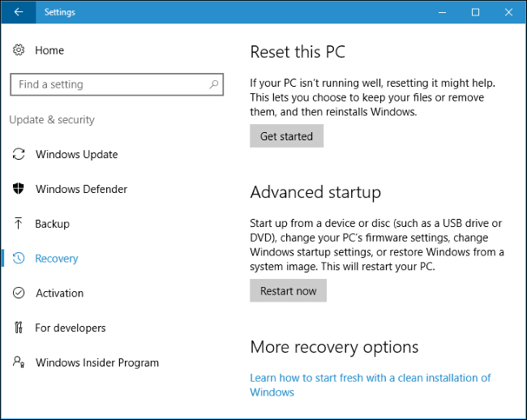Click the Activation checkmark circle icon
The width and height of the screenshot is (527, 420).
point(19,294)
